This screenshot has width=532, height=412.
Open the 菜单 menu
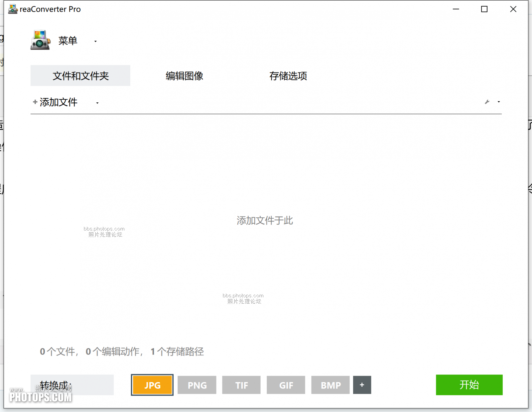pyautogui.click(x=68, y=41)
